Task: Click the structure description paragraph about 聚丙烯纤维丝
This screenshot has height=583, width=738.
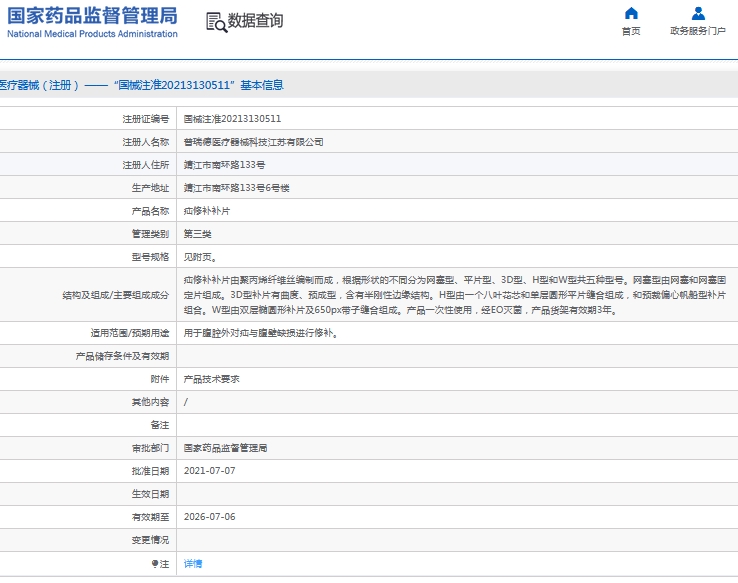Action: (x=455, y=295)
